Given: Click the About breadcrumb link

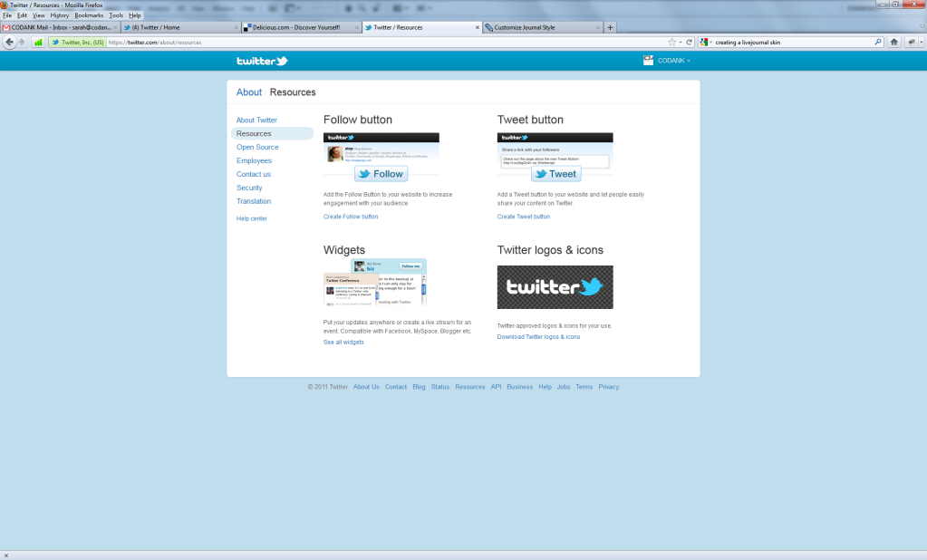Looking at the screenshot, I should point(249,92).
